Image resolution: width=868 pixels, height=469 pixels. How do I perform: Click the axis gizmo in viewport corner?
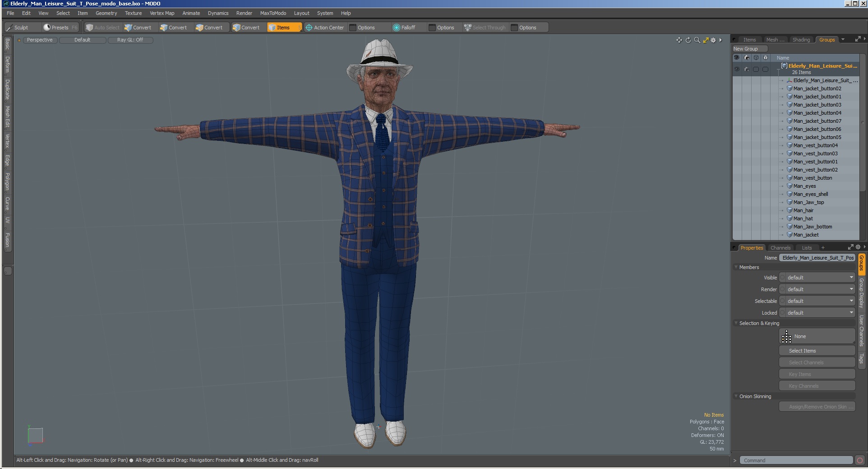[35, 436]
